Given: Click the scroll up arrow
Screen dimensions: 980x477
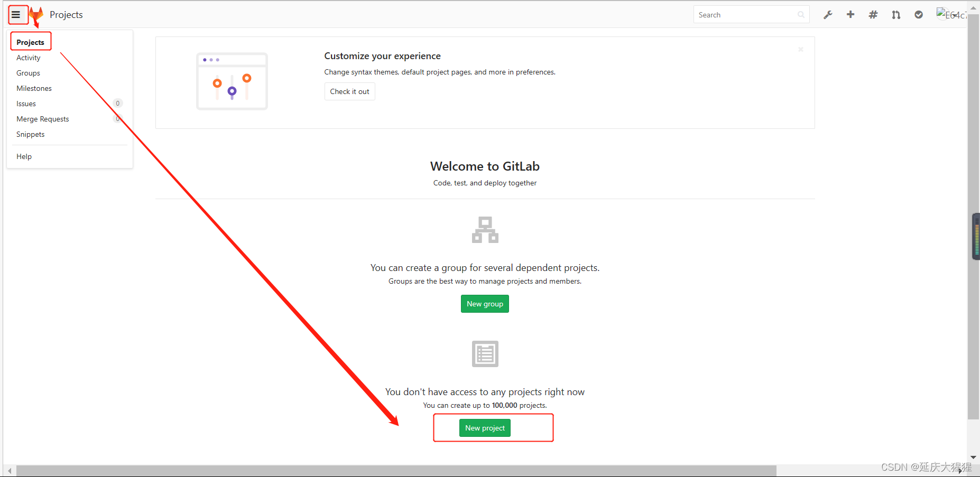Looking at the screenshot, I should 973,8.
